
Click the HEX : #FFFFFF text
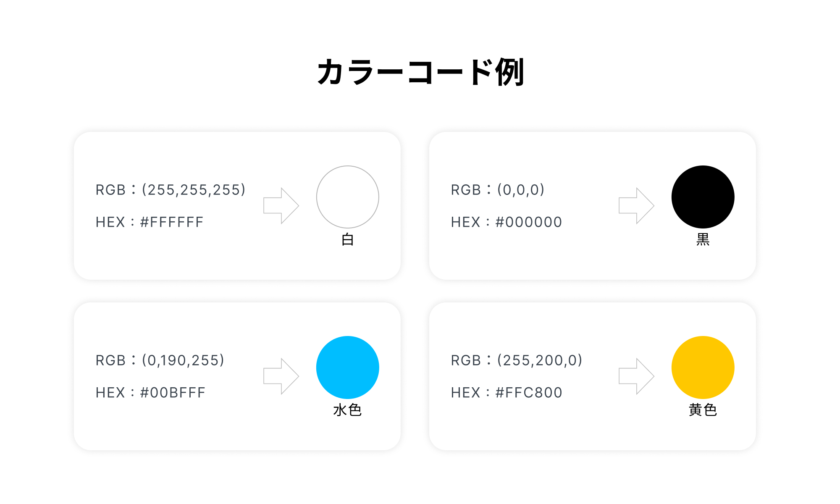(x=150, y=222)
